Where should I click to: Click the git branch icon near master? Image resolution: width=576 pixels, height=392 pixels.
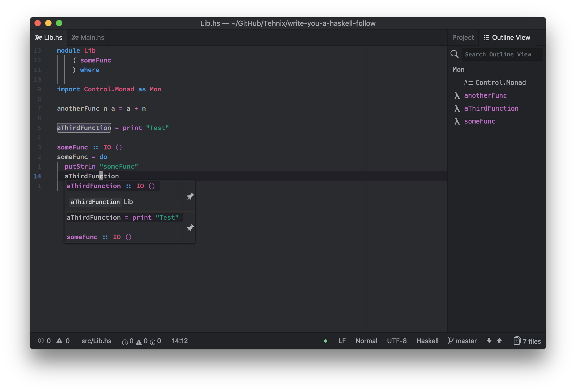point(450,341)
